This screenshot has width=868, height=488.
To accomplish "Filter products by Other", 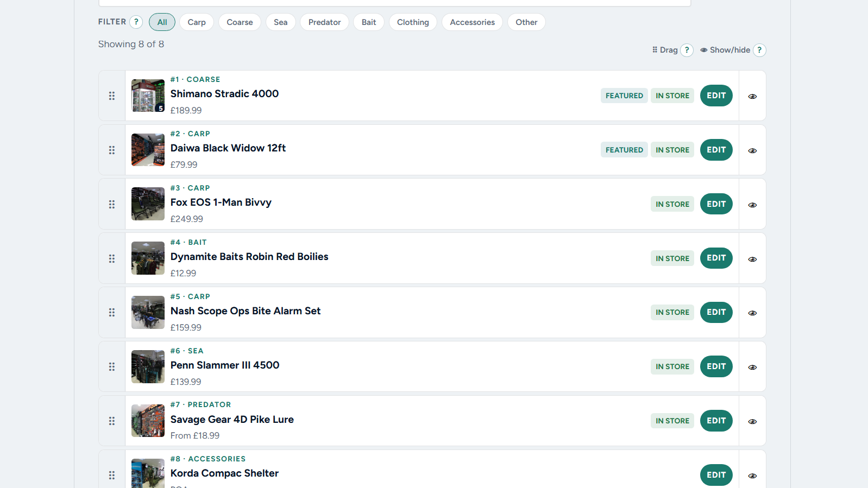I will point(526,22).
